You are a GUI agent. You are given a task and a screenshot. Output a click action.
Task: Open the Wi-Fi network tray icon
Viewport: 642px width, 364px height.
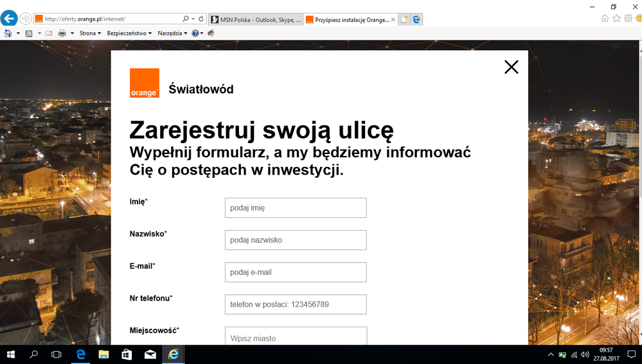[574, 354]
